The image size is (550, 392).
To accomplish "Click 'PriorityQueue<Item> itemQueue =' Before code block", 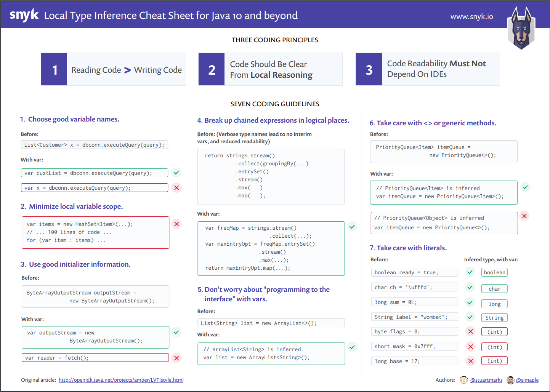I will tap(444, 152).
